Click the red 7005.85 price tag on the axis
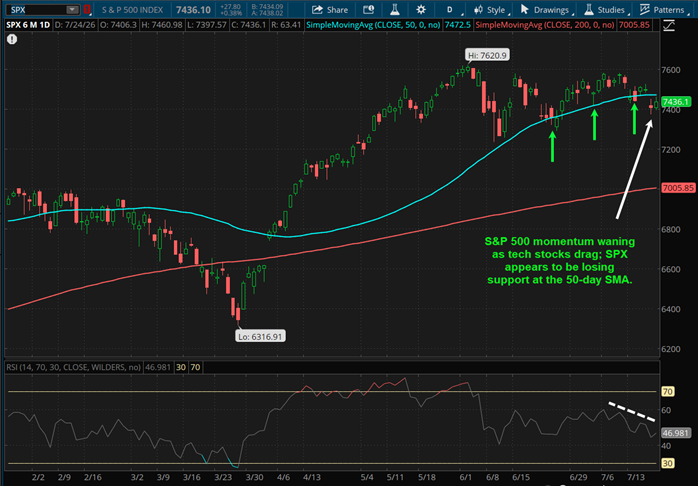This screenshot has width=699, height=487. 678,188
